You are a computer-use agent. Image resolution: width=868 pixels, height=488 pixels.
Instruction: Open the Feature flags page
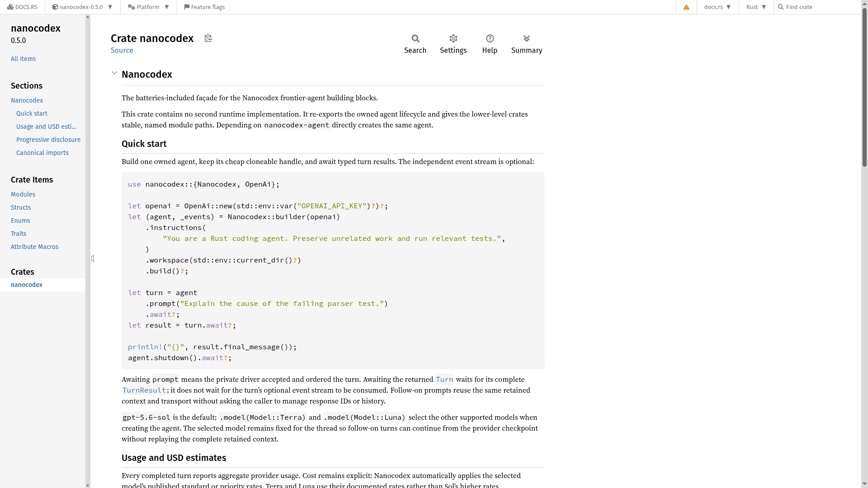point(204,7)
